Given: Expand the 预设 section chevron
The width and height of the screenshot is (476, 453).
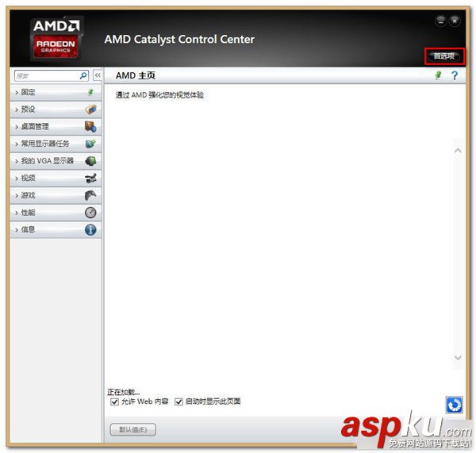Looking at the screenshot, I should pyautogui.click(x=17, y=109).
